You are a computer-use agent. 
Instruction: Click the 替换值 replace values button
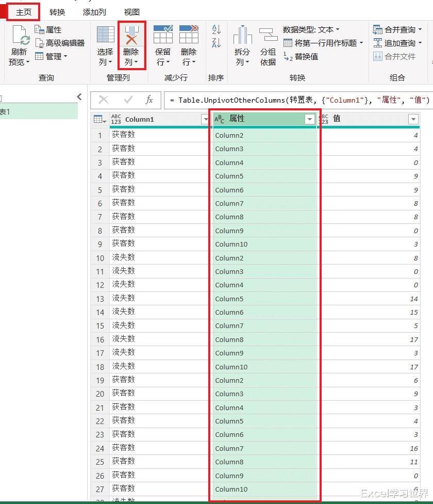pos(301,57)
